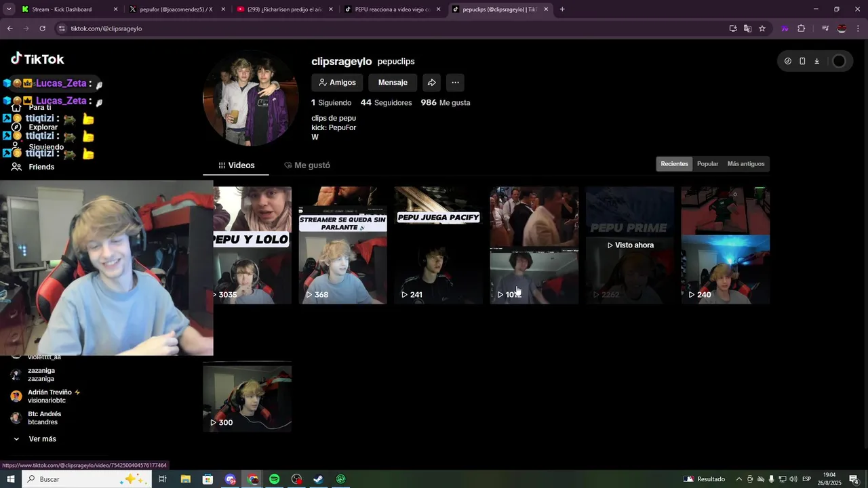Go back to previous page
This screenshot has height=488, width=868.
[9, 28]
